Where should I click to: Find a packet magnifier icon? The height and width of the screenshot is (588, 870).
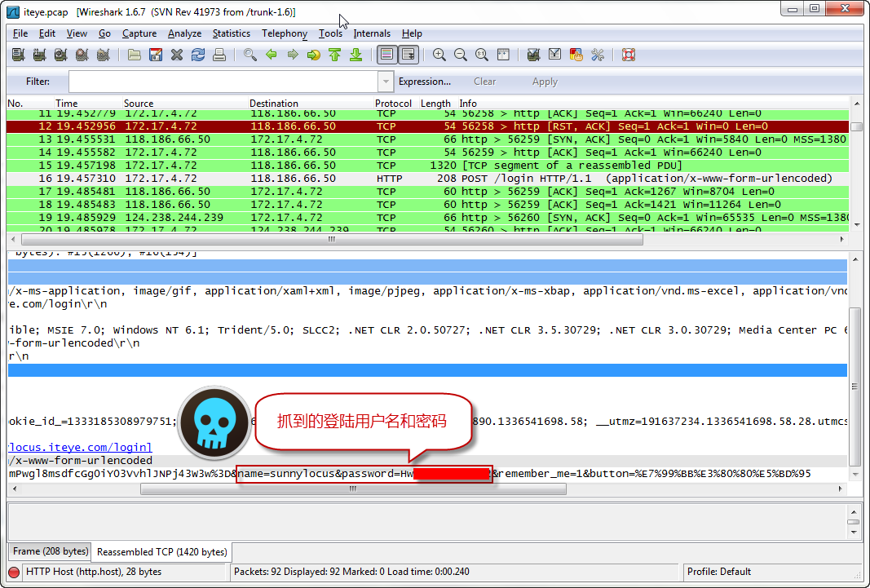point(250,55)
